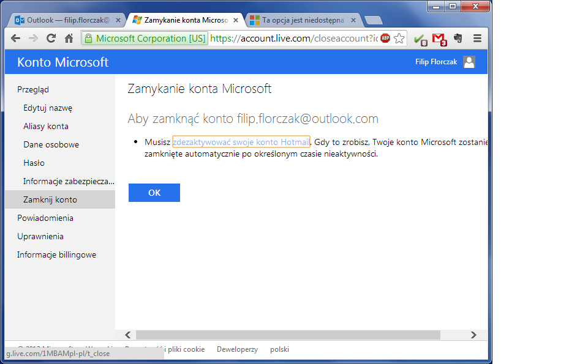Click the Aby zamknąć konto filip.florczak@outlook.com subheading

tap(253, 119)
